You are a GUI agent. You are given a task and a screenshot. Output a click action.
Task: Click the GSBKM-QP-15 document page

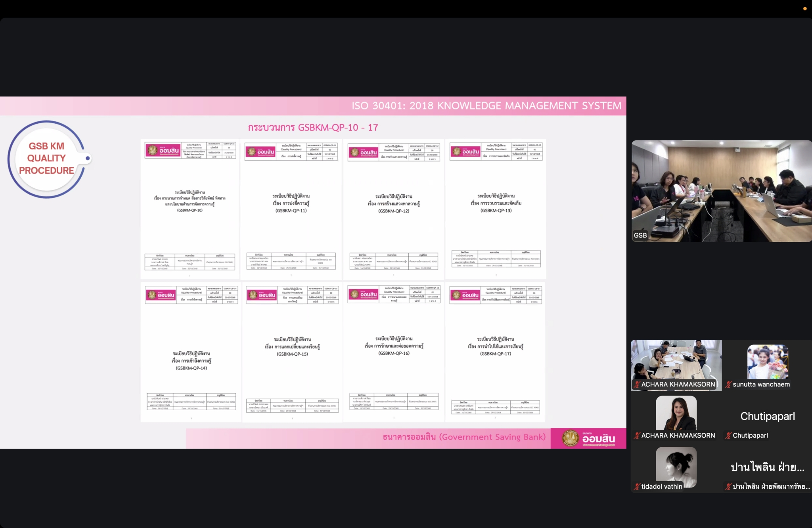pyautogui.click(x=292, y=352)
